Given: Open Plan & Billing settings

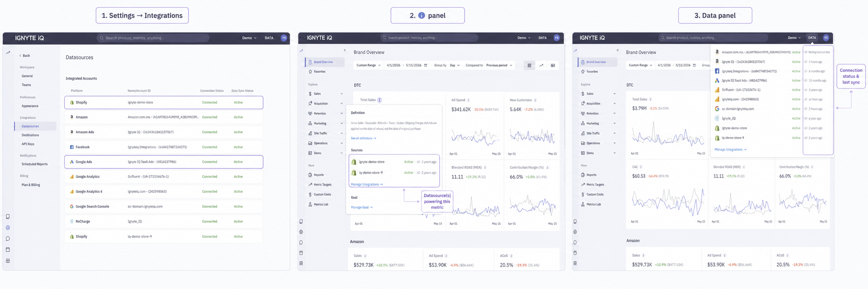Looking at the screenshot, I should point(31,185).
